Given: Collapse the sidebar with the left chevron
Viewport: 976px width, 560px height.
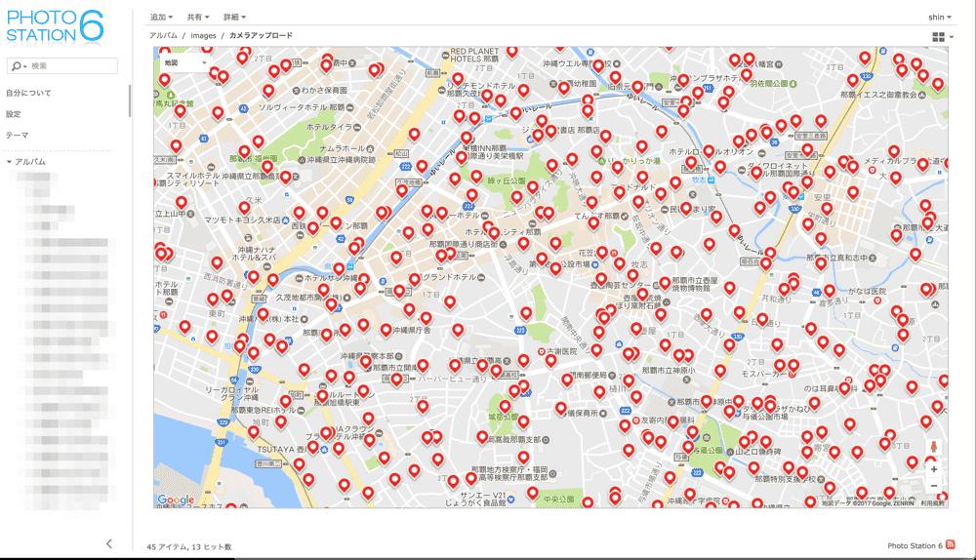Looking at the screenshot, I should pos(109,543).
